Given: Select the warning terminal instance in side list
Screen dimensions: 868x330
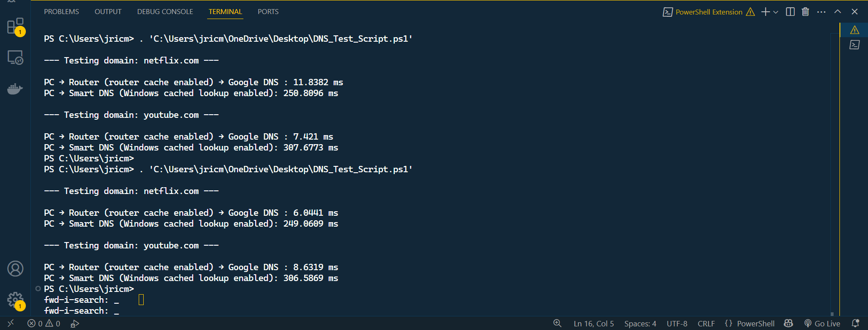Looking at the screenshot, I should (854, 30).
